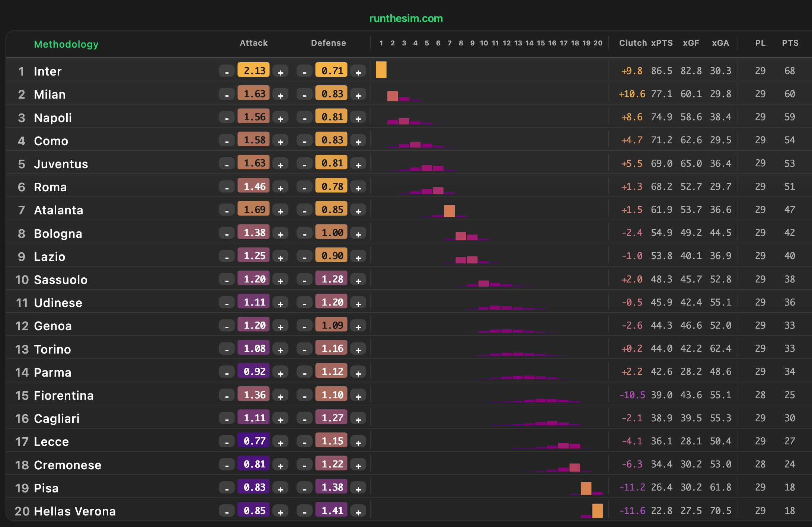Increase Inter's attack rating with plus button
Viewport: 812px width, 527px height.
[x=281, y=71]
